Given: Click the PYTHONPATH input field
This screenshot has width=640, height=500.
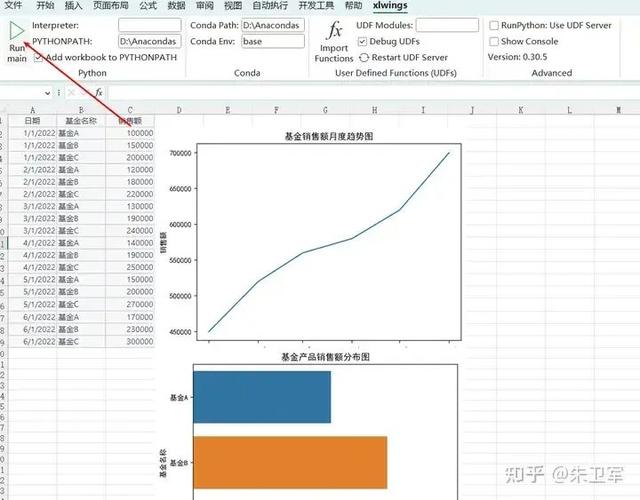Looking at the screenshot, I should pos(150,41).
